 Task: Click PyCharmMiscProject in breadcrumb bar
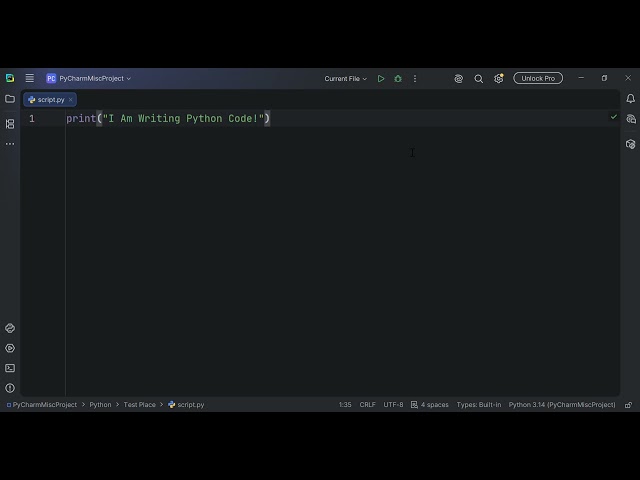pyautogui.click(x=42, y=404)
